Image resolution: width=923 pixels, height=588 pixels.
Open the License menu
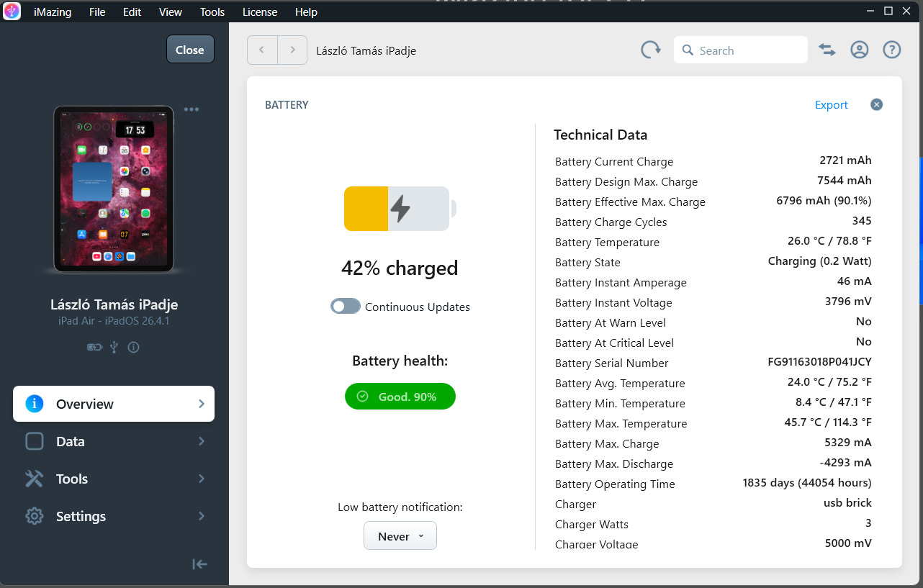(260, 12)
